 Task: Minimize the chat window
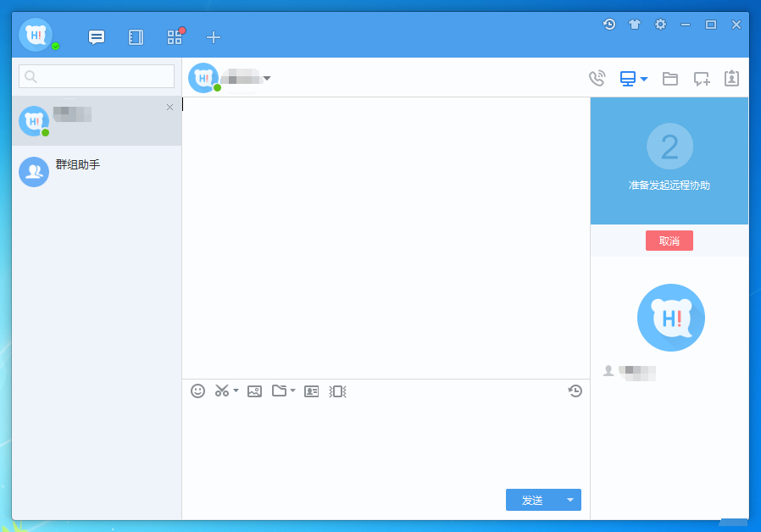686,25
